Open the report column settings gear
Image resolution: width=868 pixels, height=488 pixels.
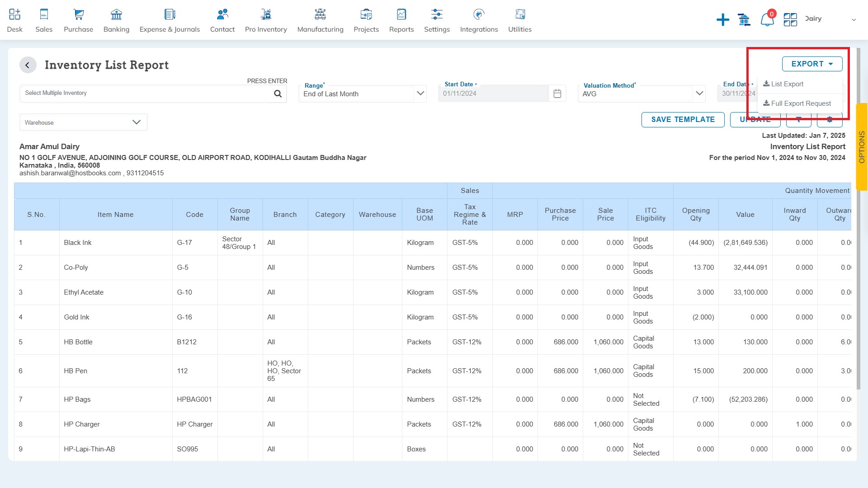(830, 120)
